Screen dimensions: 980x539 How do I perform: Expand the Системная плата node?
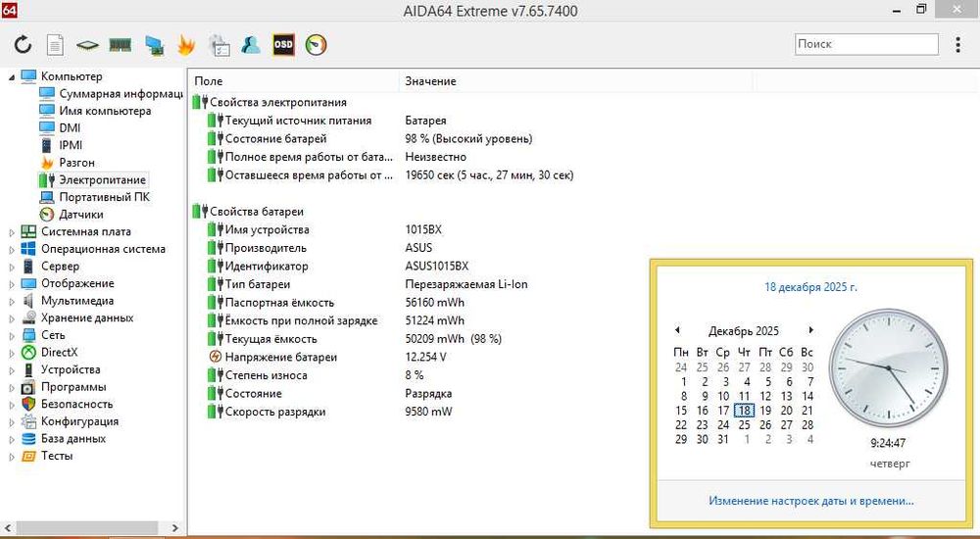(11, 232)
